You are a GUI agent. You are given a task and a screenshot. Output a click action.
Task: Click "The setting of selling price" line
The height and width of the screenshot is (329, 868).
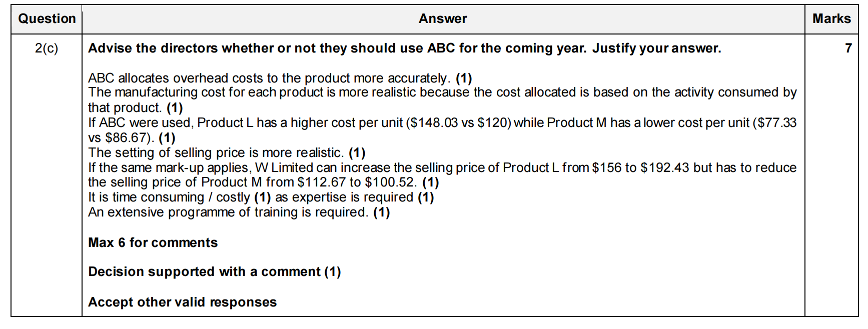(216, 153)
